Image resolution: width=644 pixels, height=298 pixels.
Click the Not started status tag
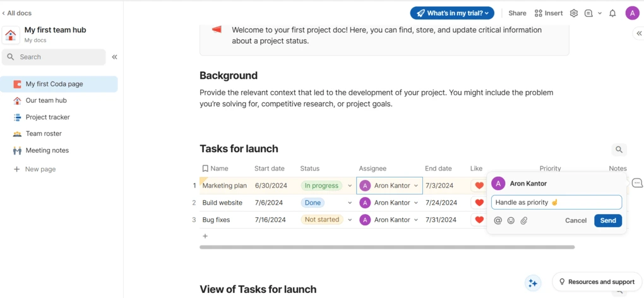click(x=322, y=220)
